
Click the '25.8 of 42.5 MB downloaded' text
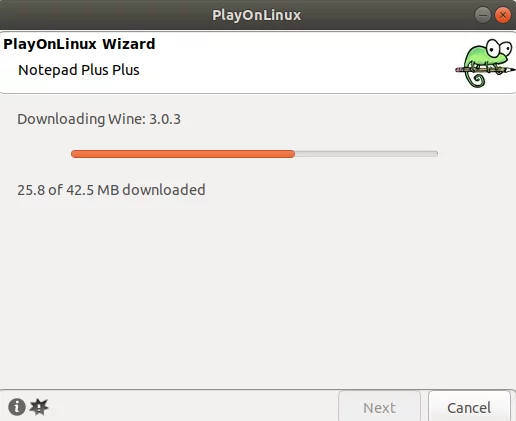(x=111, y=190)
